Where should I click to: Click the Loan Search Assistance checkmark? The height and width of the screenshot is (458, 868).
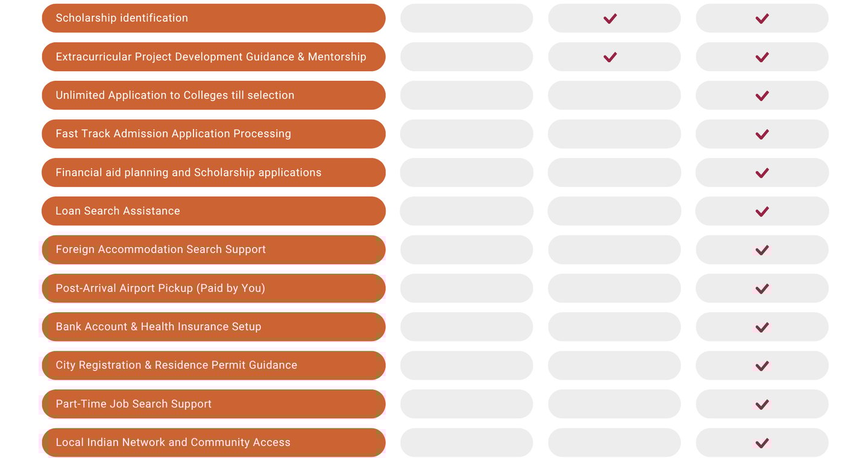pyautogui.click(x=762, y=212)
